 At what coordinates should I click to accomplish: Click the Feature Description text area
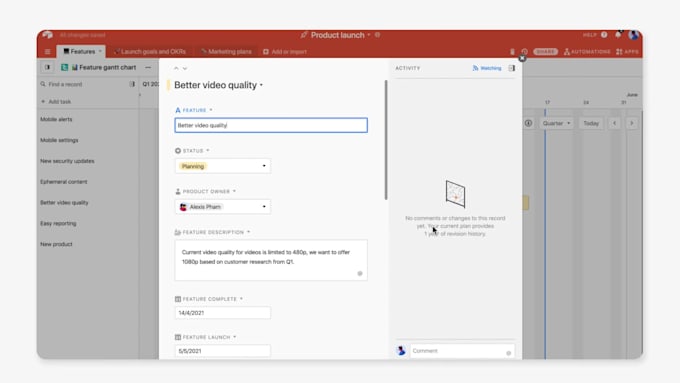tap(271, 260)
